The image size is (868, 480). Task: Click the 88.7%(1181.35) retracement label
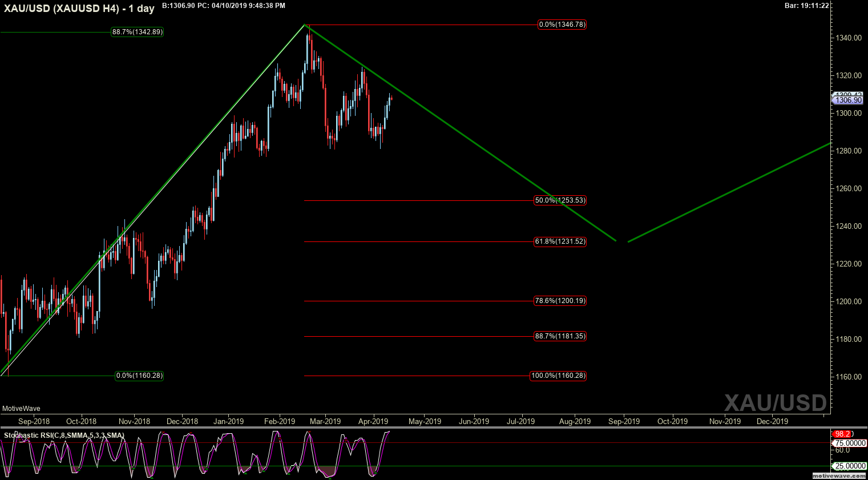(560, 336)
